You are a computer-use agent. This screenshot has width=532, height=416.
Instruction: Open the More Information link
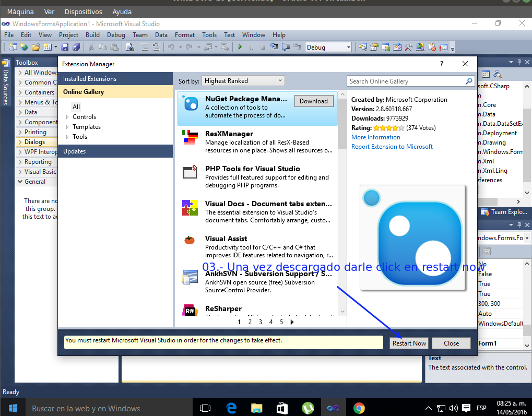(x=375, y=137)
